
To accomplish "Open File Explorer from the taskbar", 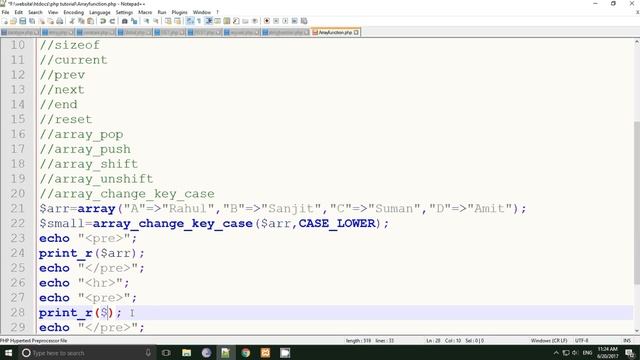I will coord(186,353).
